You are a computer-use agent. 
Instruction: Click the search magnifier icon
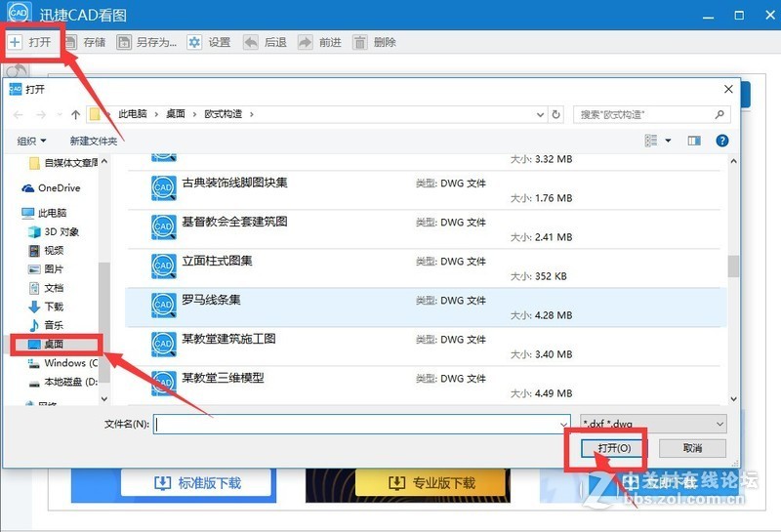tap(719, 114)
